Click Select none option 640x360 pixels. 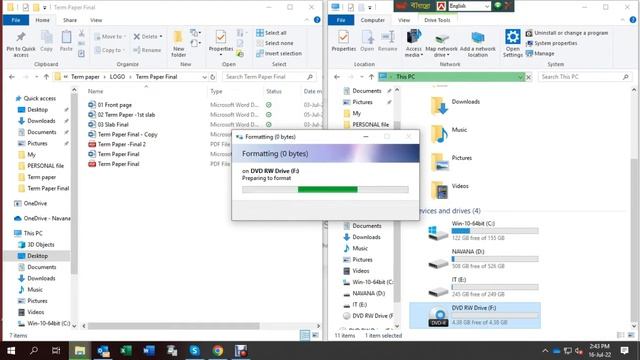tap(275, 43)
